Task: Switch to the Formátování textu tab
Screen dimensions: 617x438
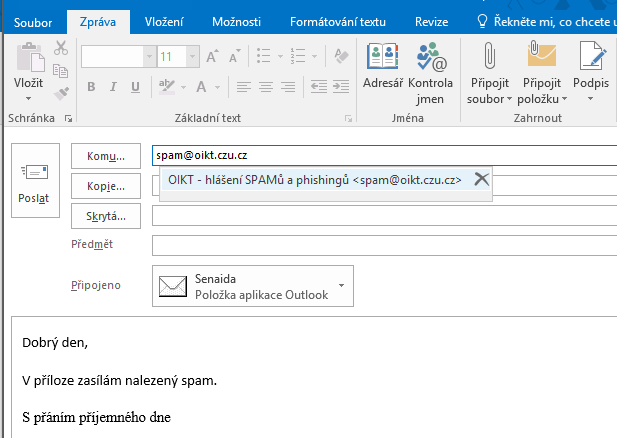Action: click(338, 22)
